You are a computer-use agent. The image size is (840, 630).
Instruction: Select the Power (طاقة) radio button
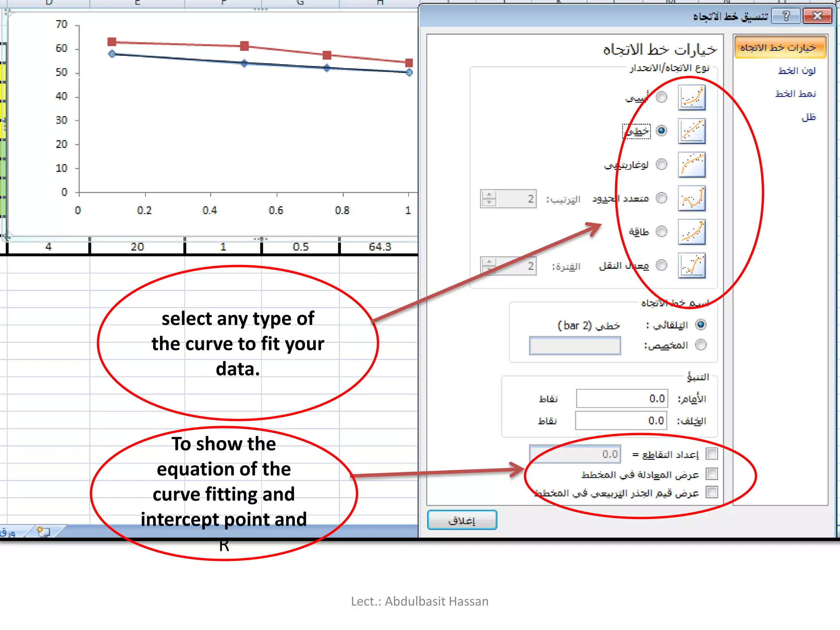(662, 232)
